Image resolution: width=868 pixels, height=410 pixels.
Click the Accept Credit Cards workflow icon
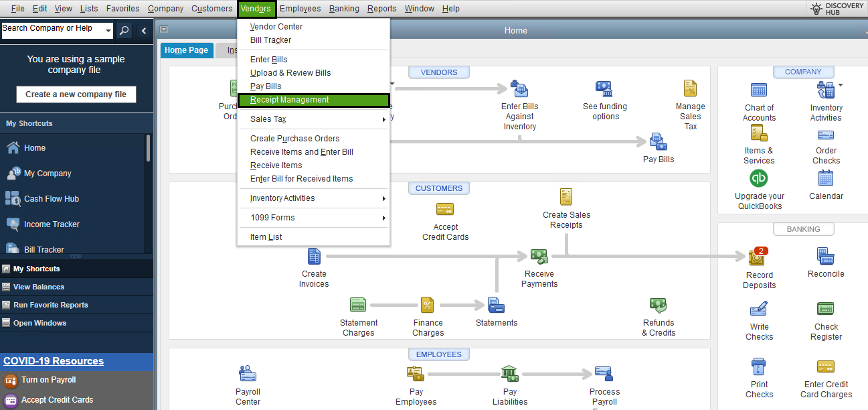445,209
